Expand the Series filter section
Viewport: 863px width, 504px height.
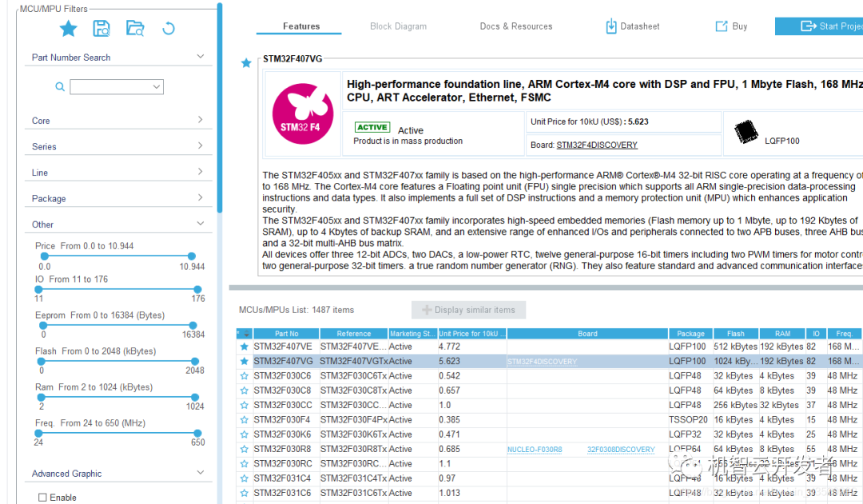click(x=201, y=145)
